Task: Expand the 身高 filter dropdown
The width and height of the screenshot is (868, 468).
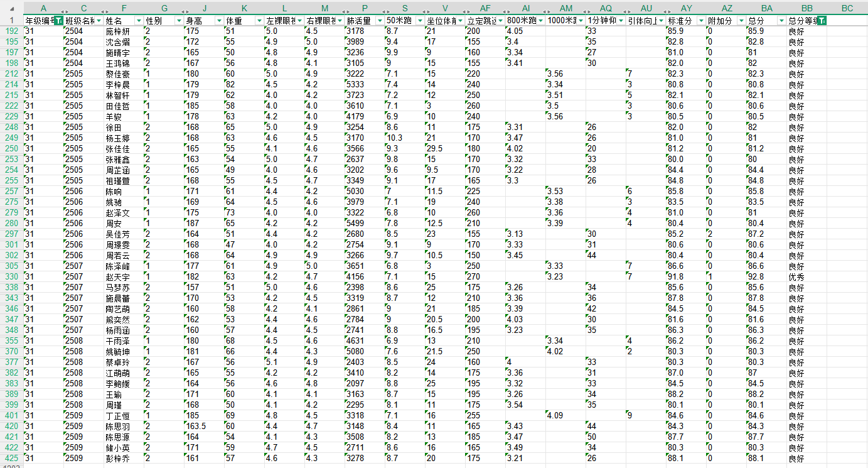Action: [x=219, y=21]
